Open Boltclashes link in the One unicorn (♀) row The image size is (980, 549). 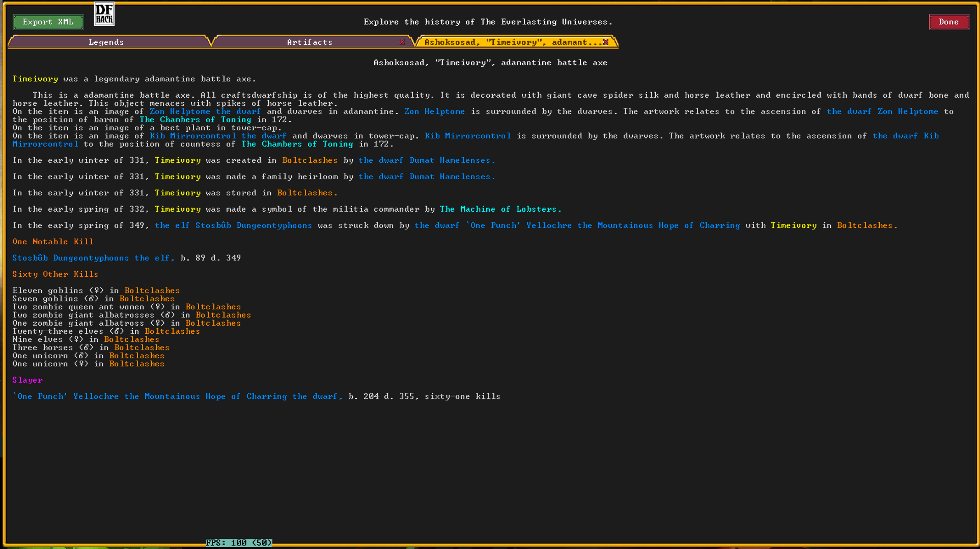coord(137,364)
